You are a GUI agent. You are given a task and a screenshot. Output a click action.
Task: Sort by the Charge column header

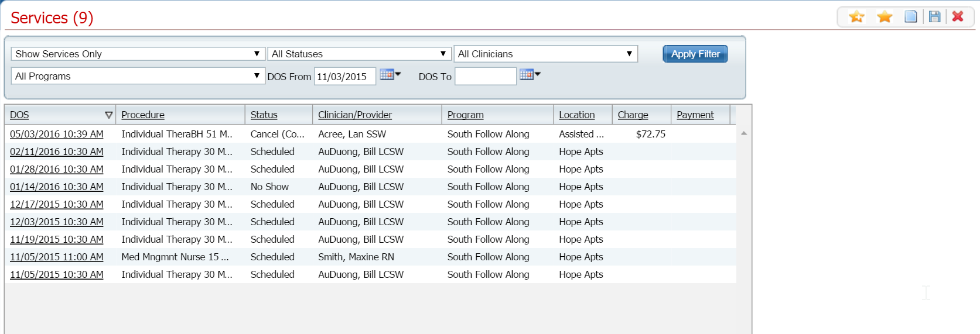click(x=633, y=115)
